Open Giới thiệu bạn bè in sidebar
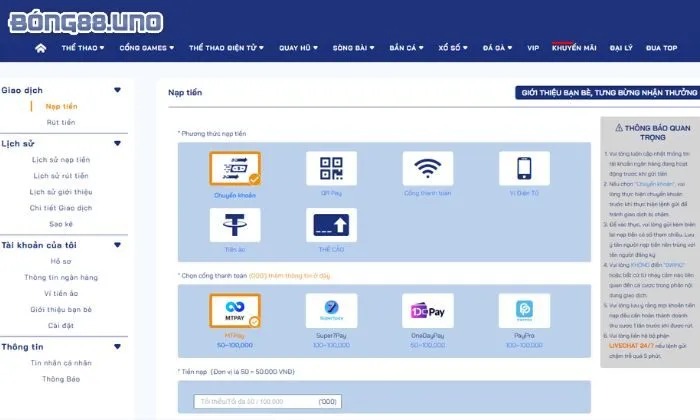 (x=61, y=310)
